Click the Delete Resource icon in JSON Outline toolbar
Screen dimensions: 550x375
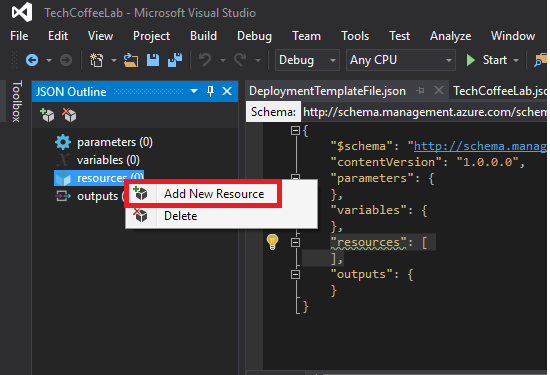(x=69, y=115)
